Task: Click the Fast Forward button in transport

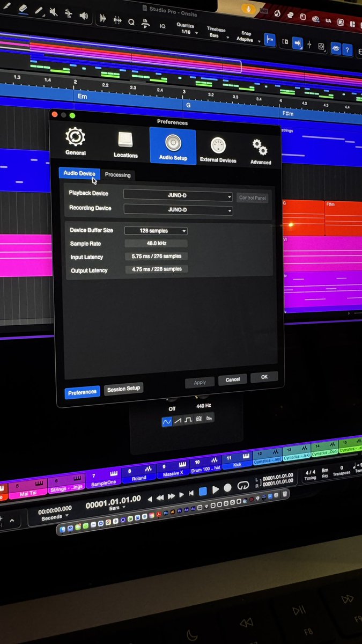Action: click(x=171, y=496)
